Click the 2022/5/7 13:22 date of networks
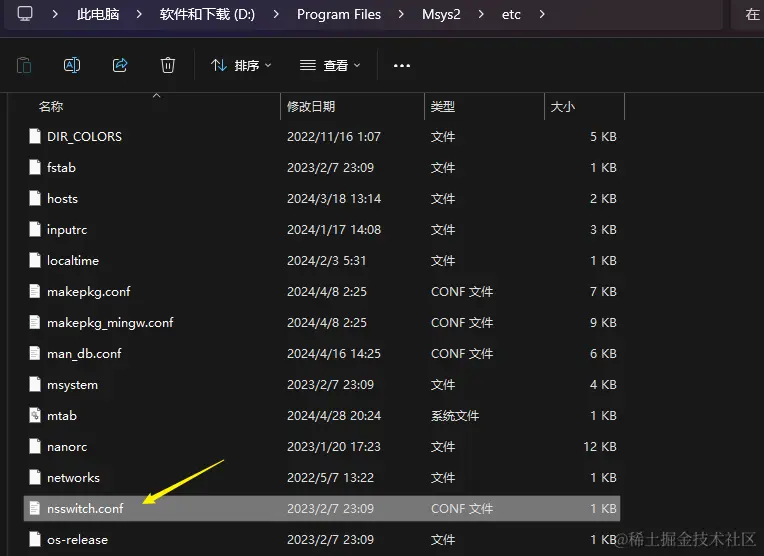 point(330,478)
